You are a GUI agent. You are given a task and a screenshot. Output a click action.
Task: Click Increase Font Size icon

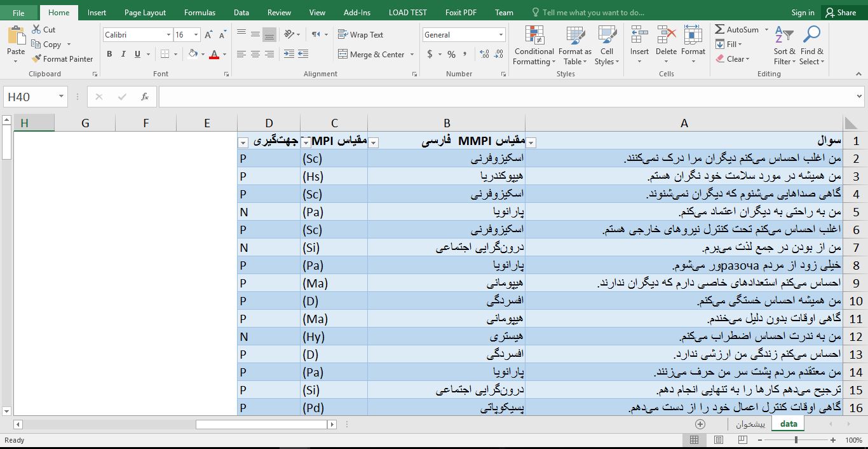[x=208, y=35]
